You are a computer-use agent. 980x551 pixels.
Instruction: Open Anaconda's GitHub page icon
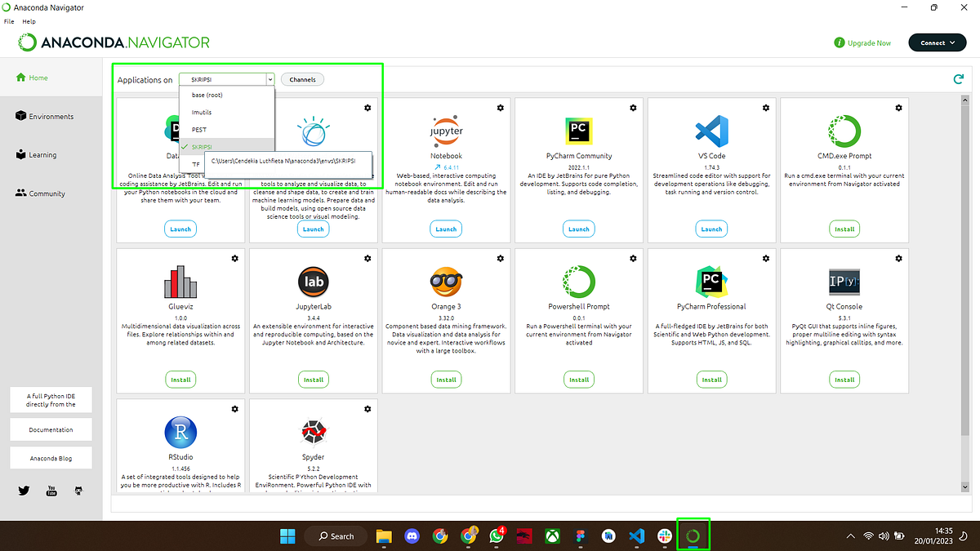point(78,491)
